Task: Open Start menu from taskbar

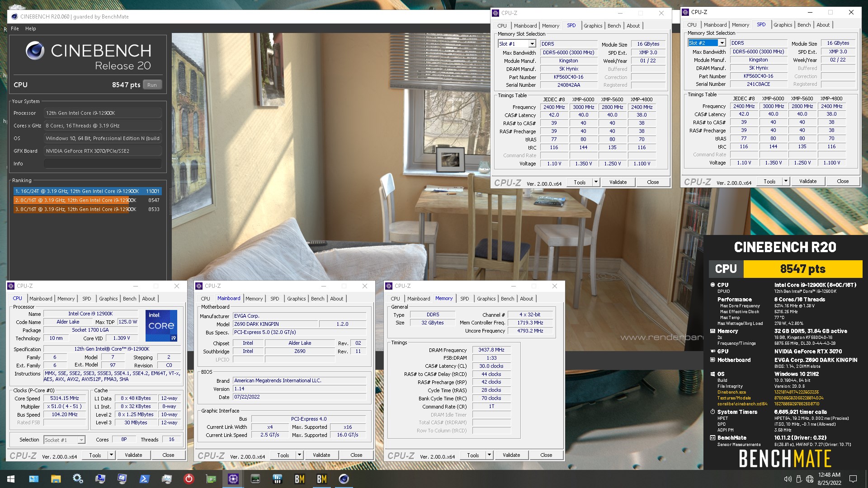Action: click(11, 479)
